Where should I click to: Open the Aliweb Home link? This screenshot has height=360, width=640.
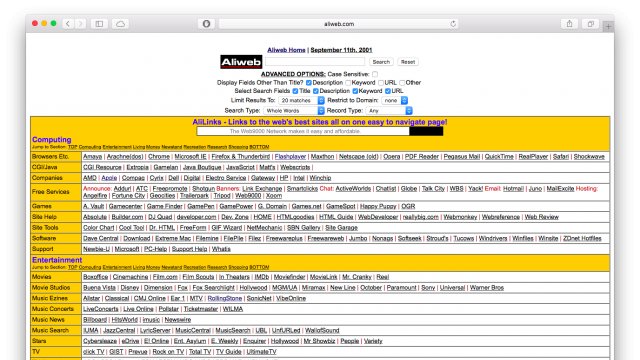286,50
